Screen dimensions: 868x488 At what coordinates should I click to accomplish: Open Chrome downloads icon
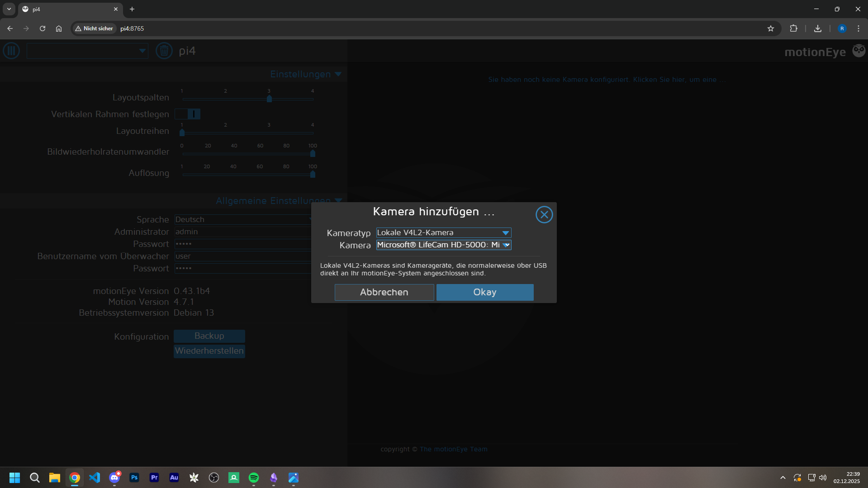[x=817, y=28]
